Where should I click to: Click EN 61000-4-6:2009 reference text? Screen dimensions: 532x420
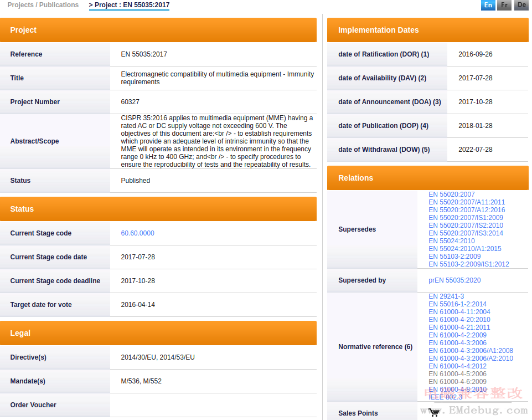pyautogui.click(x=457, y=382)
